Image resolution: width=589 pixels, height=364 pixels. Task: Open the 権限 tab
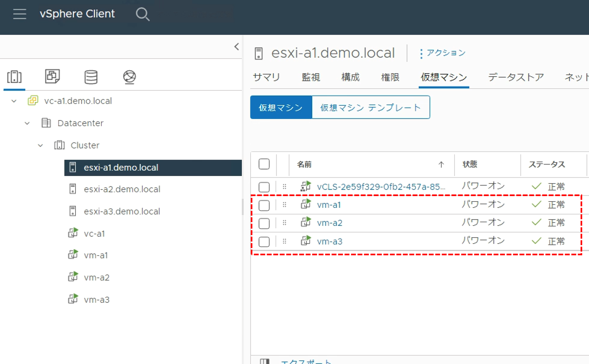(x=390, y=77)
